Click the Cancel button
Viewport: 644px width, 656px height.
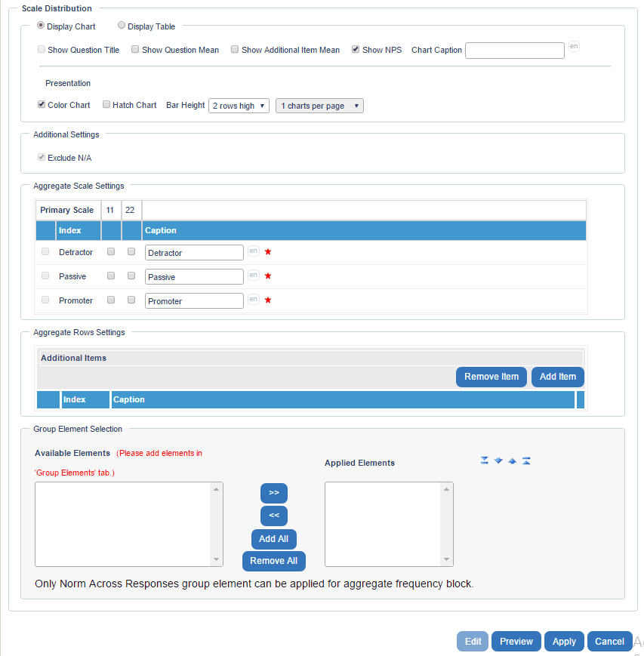pos(610,642)
